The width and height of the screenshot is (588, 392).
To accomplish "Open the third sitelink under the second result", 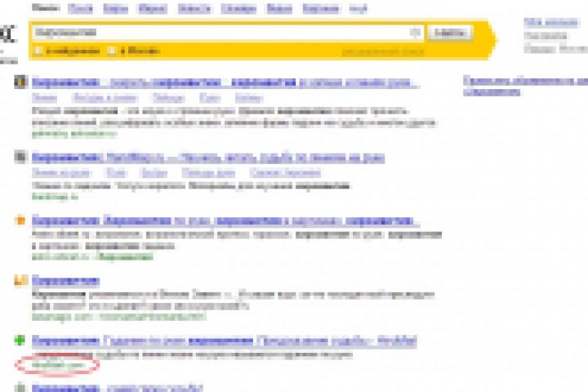I will [x=154, y=173].
